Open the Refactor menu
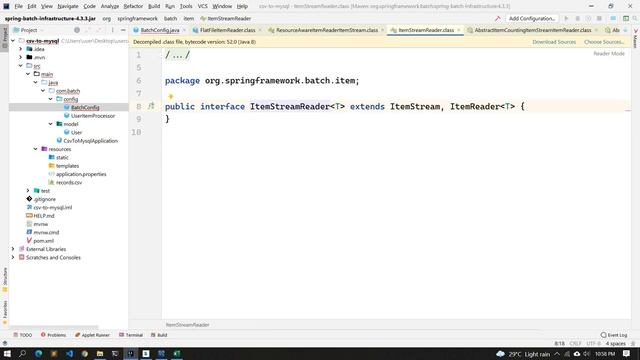 tap(133, 6)
